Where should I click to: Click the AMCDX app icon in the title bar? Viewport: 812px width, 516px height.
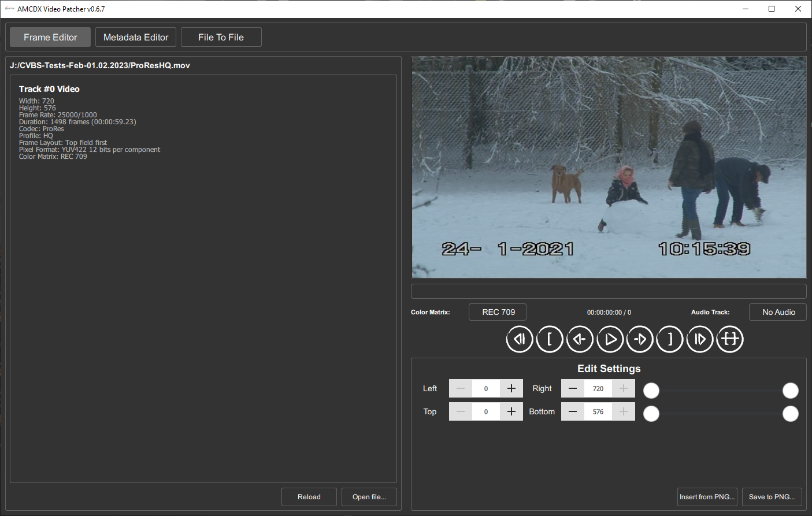coord(9,9)
